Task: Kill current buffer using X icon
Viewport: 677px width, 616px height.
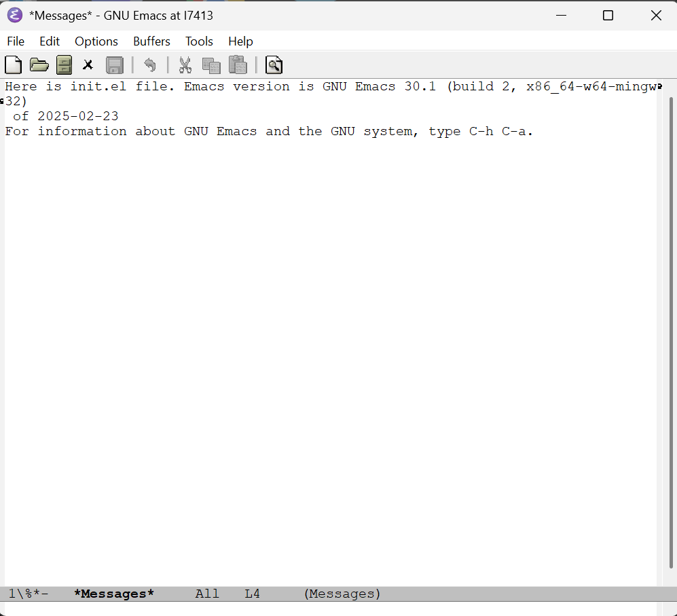Action: pyautogui.click(x=88, y=65)
